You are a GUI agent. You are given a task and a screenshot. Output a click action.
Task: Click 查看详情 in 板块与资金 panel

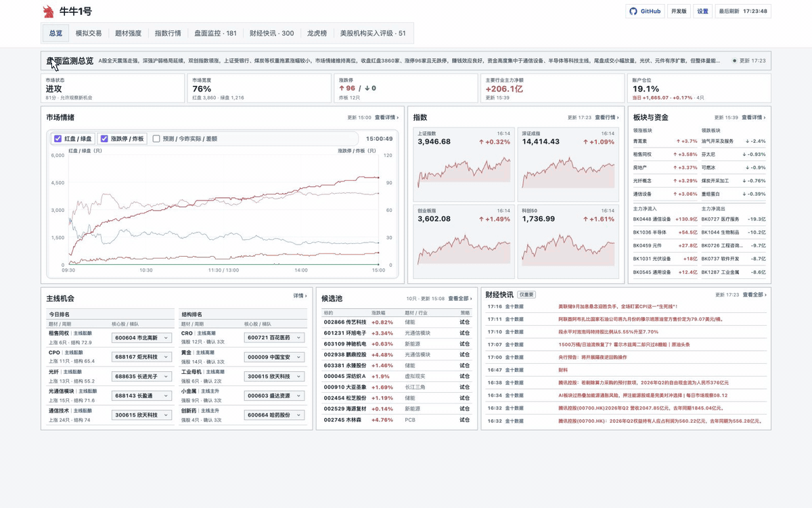point(754,117)
